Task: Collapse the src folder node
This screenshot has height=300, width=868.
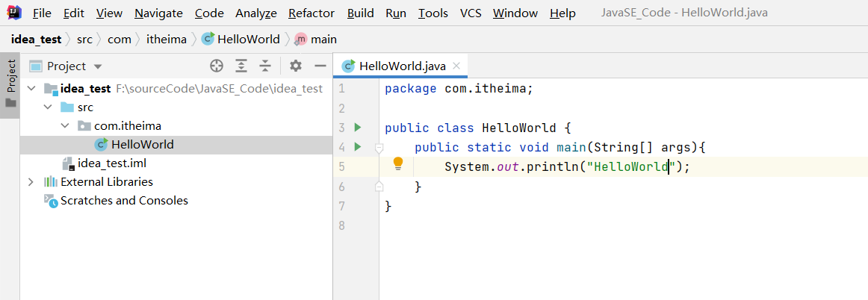Action: (x=48, y=107)
